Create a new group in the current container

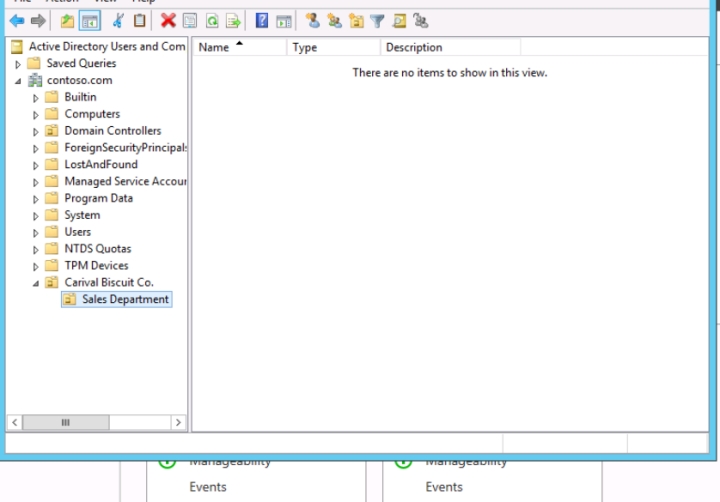[334, 21]
